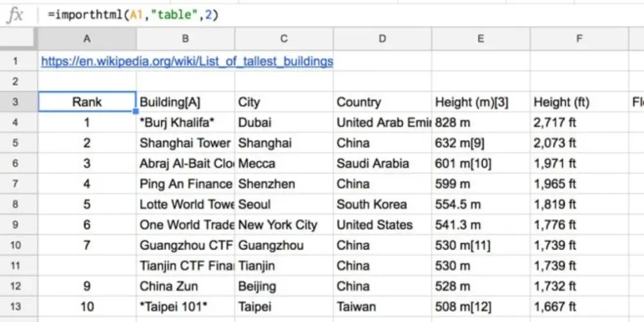The height and width of the screenshot is (322, 644).
Task: Select the 541.3 m height cell
Action: pos(480,225)
